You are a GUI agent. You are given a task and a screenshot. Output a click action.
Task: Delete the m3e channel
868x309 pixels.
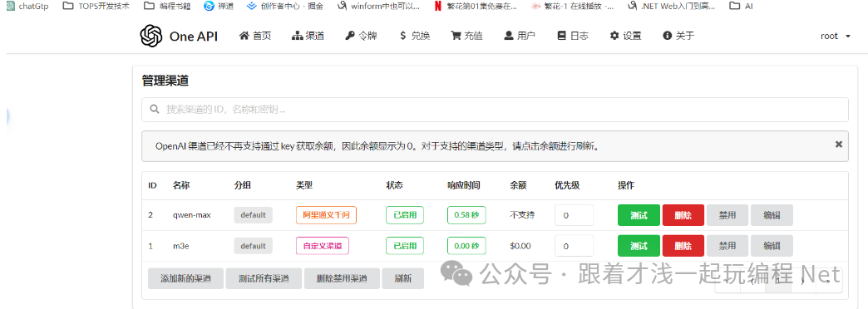[683, 245]
